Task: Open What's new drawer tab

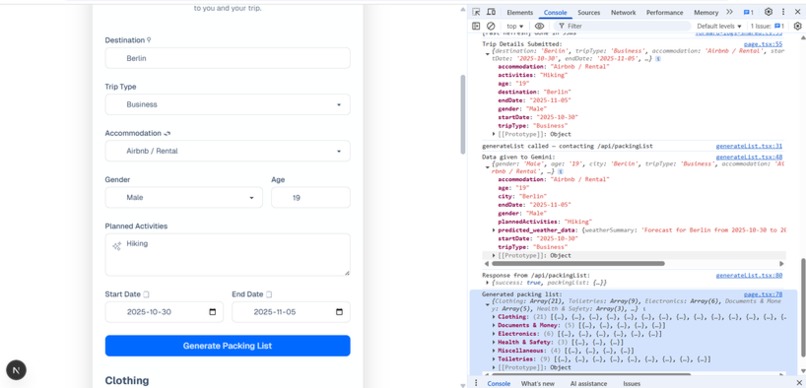Action: click(538, 383)
